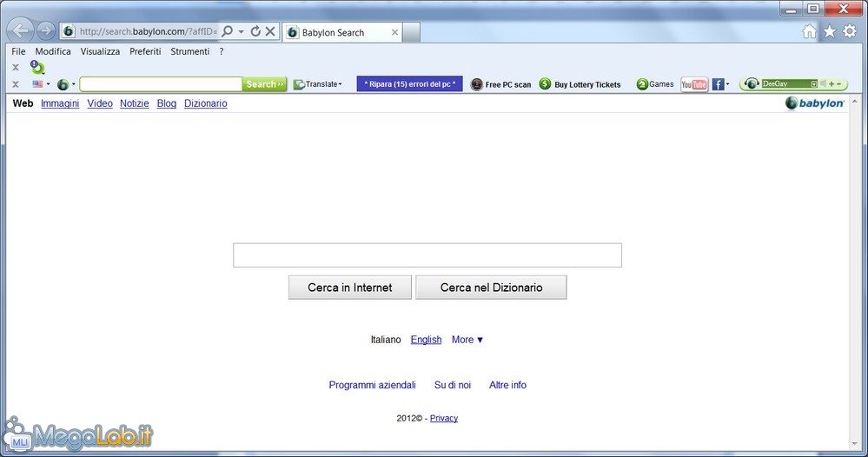
Task: Open the address bar search dropdown arrow
Action: [242, 31]
